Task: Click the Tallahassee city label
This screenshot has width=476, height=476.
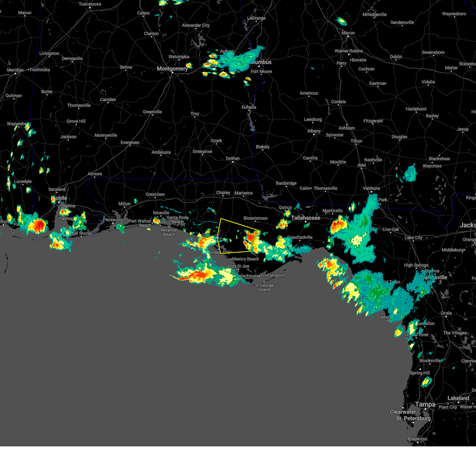Action: (305, 218)
